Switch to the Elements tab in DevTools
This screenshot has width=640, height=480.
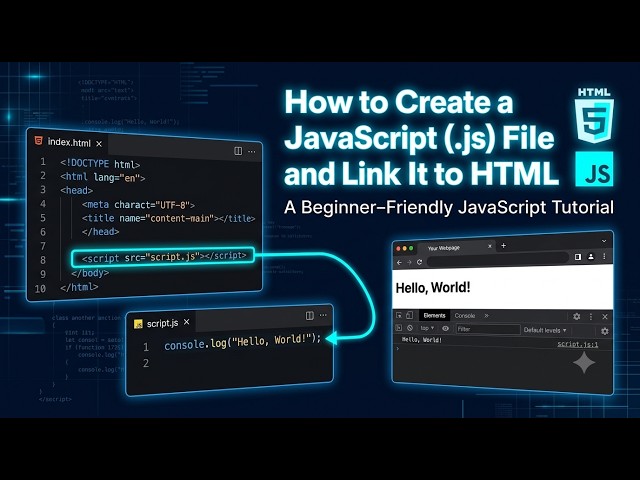coord(434,316)
